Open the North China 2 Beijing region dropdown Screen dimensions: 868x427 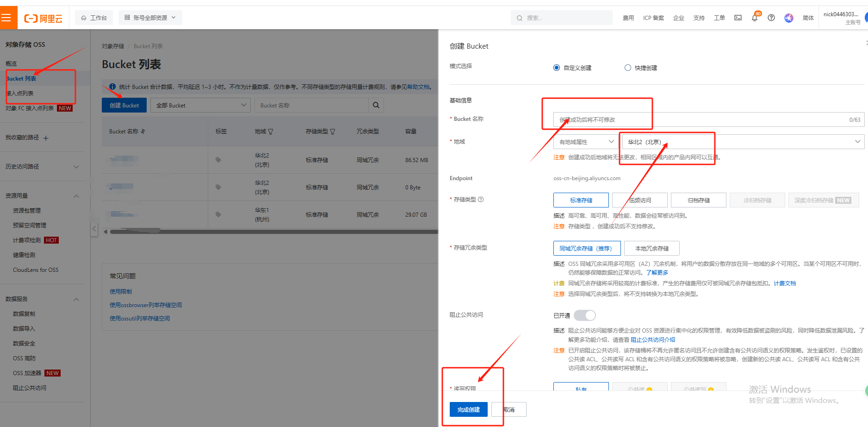coord(743,142)
